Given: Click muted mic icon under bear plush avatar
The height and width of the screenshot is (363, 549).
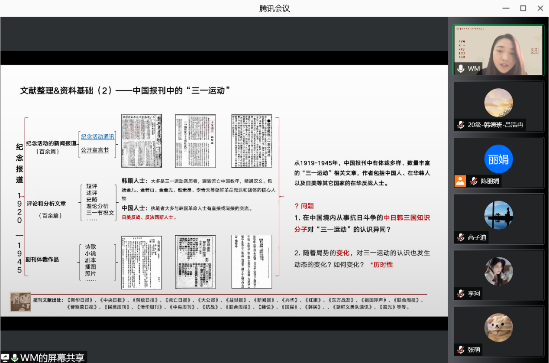Looking at the screenshot, I should coord(461,349).
